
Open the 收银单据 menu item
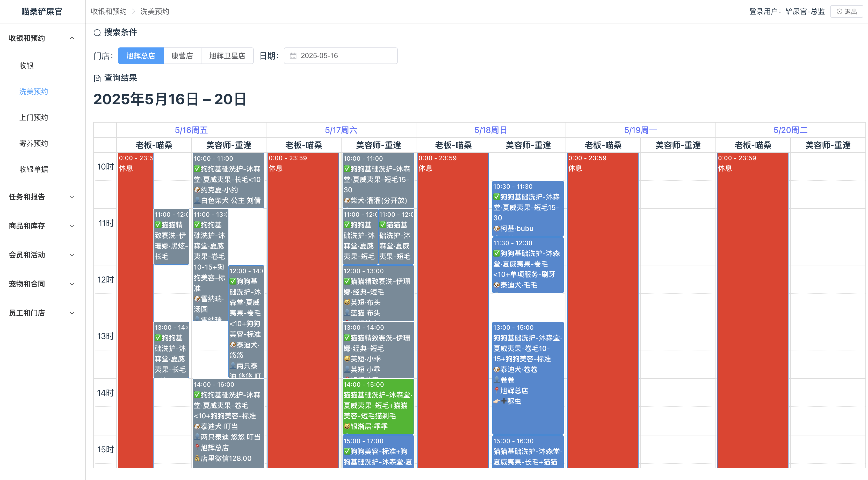click(x=33, y=169)
